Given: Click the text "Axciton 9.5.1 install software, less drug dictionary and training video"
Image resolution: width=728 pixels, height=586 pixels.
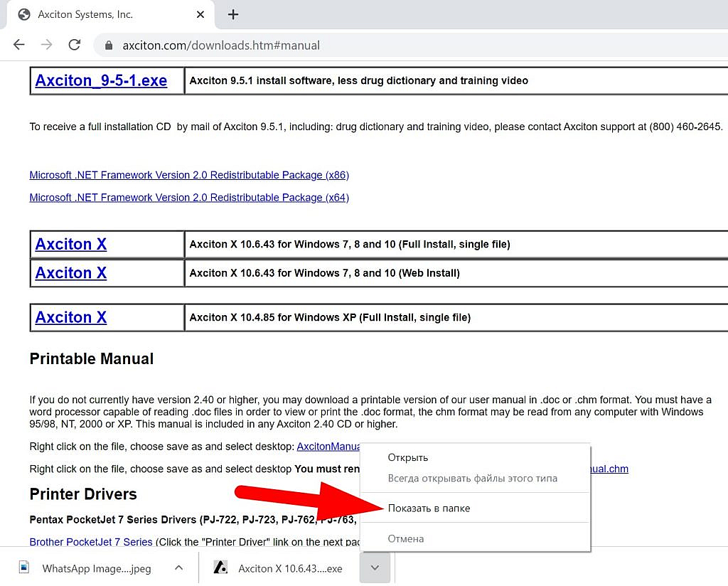Looking at the screenshot, I should (358, 81).
